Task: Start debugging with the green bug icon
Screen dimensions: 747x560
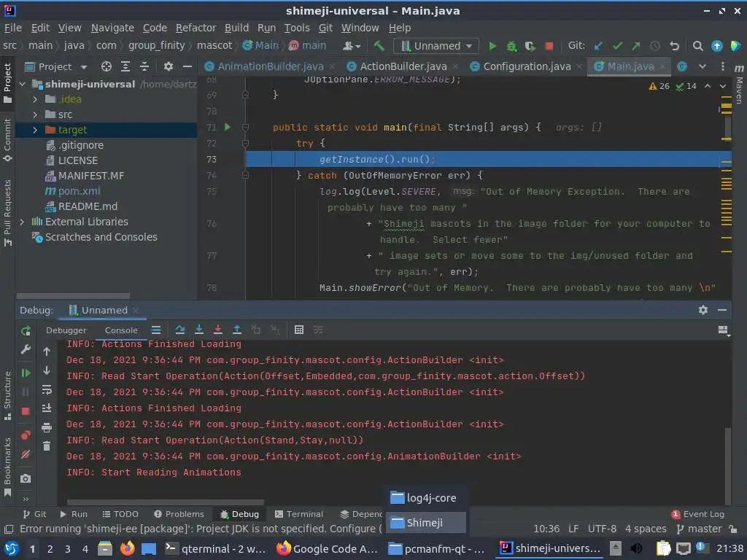Action: click(511, 46)
